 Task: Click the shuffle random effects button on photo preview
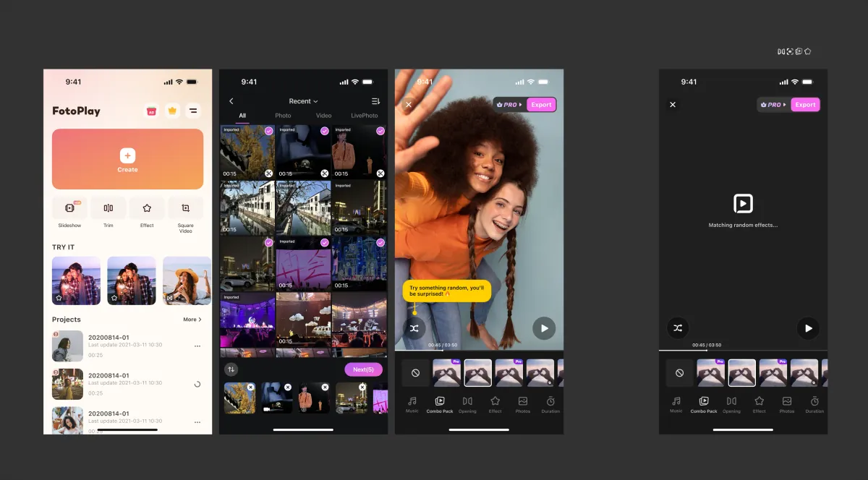[x=414, y=328]
